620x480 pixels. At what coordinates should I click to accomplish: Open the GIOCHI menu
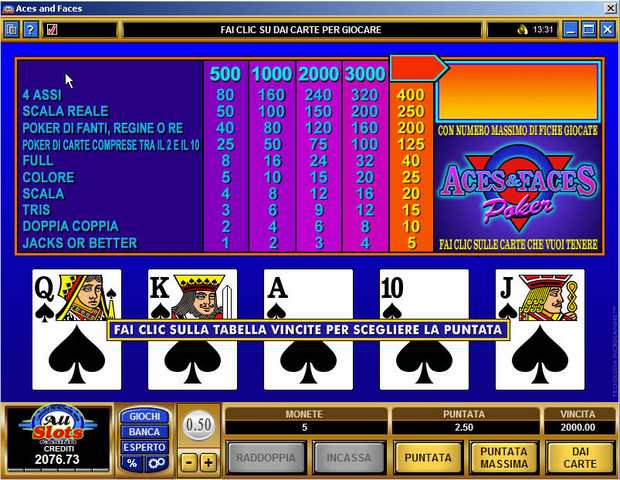[x=144, y=416]
